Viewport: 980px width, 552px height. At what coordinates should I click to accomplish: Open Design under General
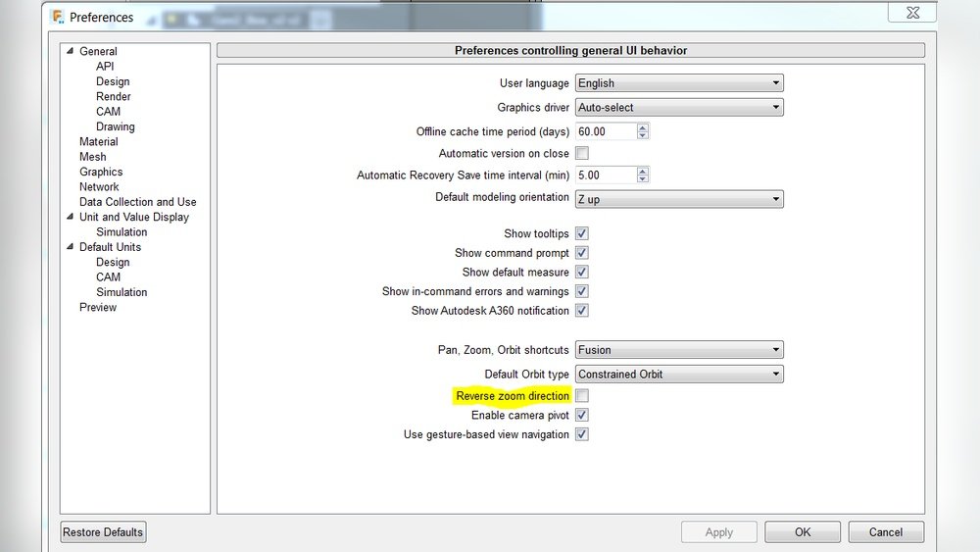point(113,81)
